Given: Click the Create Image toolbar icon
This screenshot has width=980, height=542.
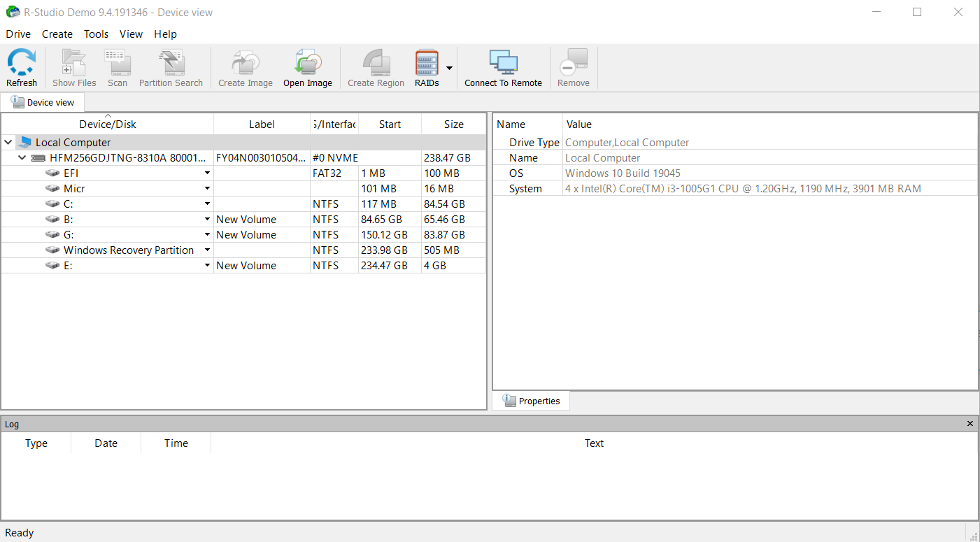Looking at the screenshot, I should click(x=246, y=68).
